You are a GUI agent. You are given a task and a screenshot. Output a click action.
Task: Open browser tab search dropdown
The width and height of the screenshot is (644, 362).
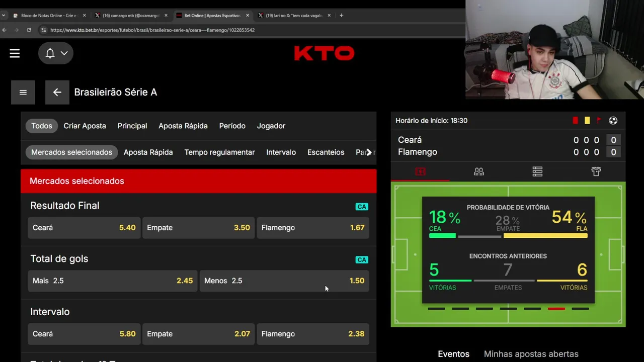[x=4, y=16]
